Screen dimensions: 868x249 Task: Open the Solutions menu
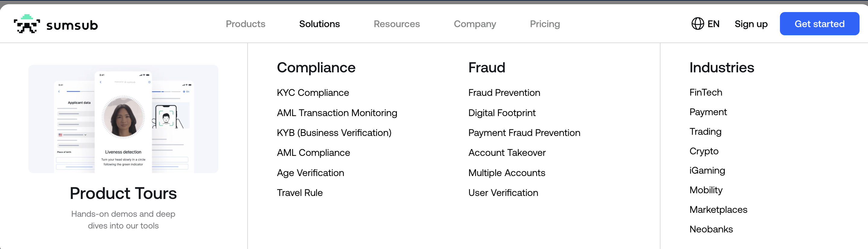[x=319, y=24]
